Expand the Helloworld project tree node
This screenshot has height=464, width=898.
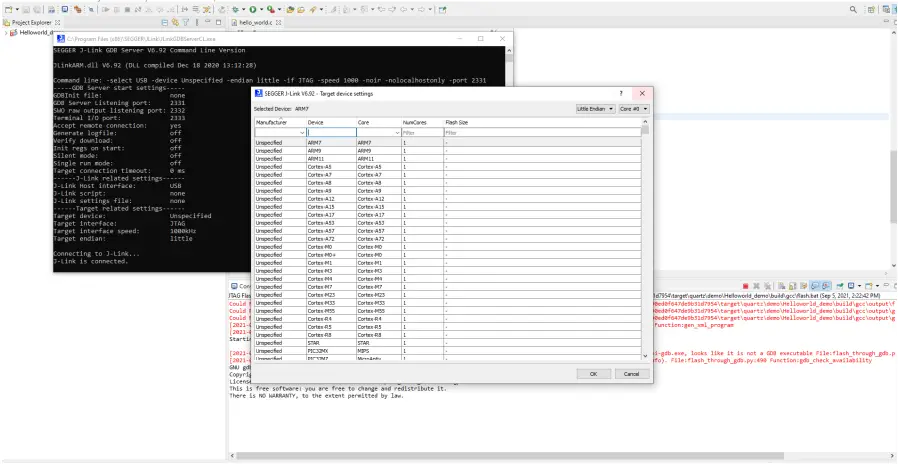6,33
